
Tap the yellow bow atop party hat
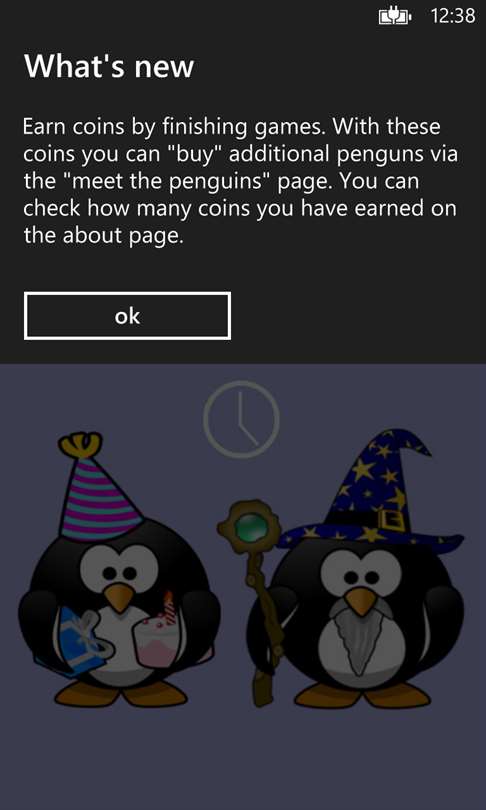pos(81,445)
